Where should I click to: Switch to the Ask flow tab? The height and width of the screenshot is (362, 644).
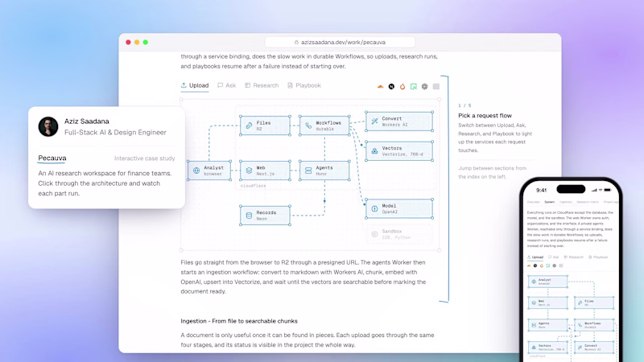pos(227,85)
